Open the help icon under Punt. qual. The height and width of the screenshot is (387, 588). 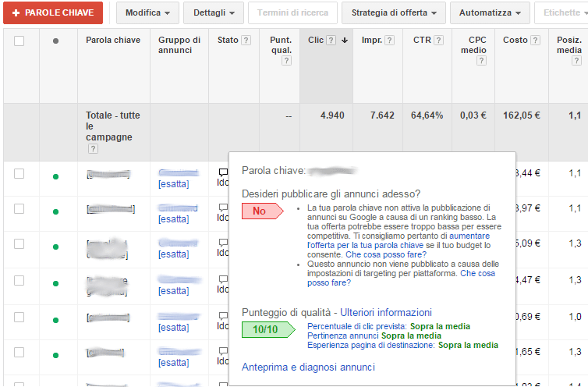click(x=286, y=60)
